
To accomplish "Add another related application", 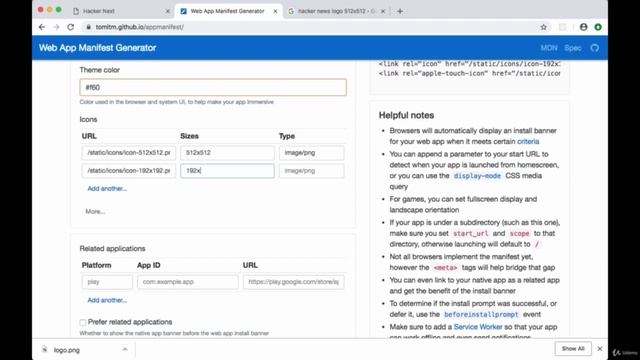I will 107,300.
